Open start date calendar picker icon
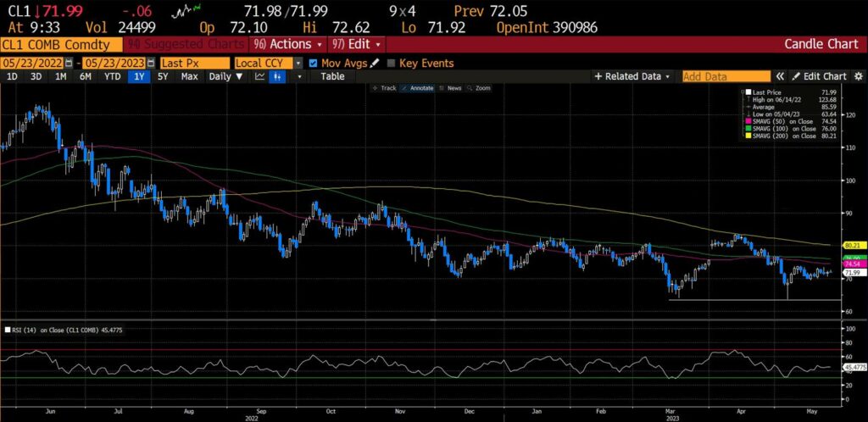The height and width of the screenshot is (422, 868). [x=69, y=64]
